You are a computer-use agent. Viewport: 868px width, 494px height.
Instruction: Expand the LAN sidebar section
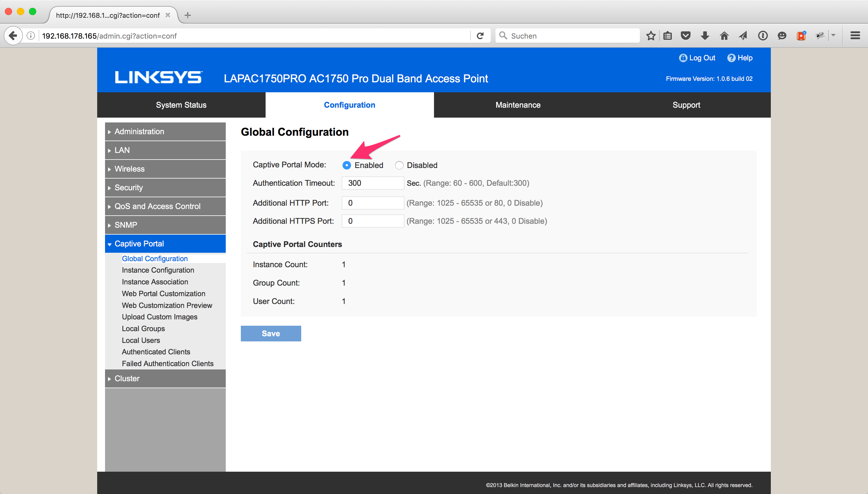coord(165,150)
